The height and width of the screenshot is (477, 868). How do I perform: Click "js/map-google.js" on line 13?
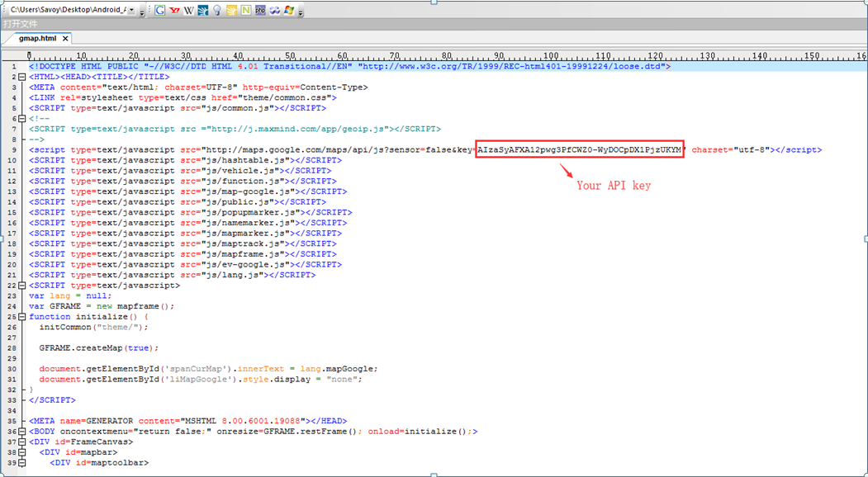(x=249, y=192)
